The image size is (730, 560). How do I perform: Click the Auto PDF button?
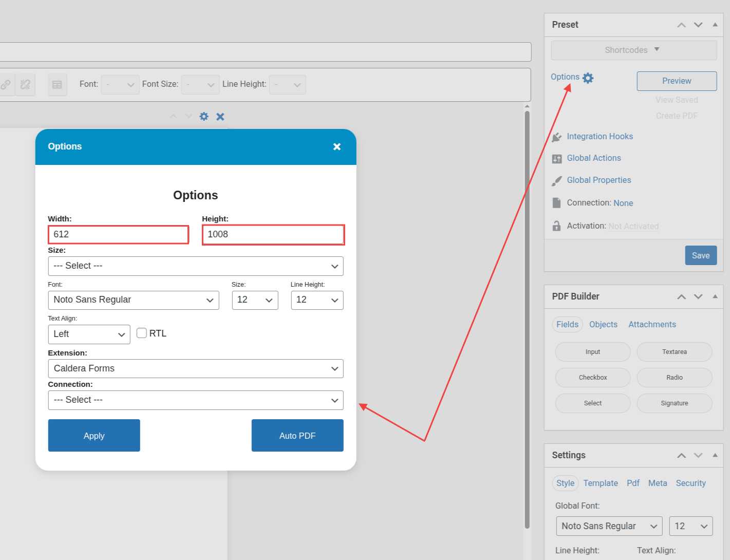click(297, 436)
